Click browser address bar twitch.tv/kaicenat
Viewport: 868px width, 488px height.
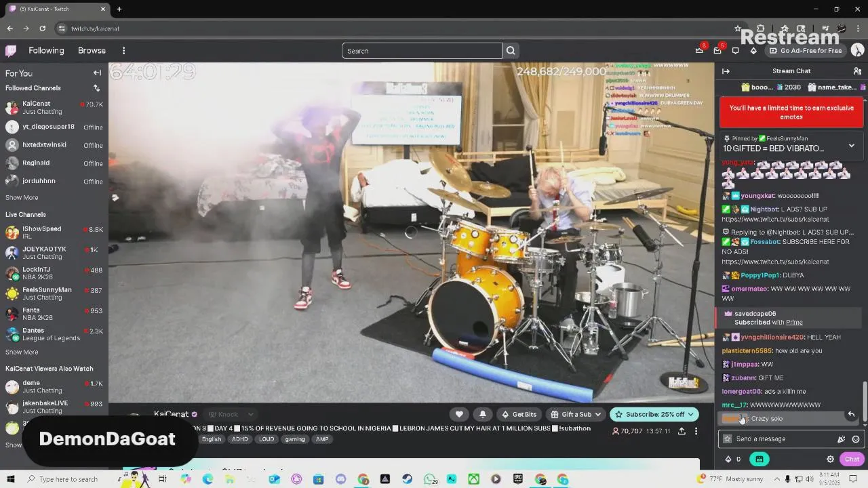pos(95,28)
